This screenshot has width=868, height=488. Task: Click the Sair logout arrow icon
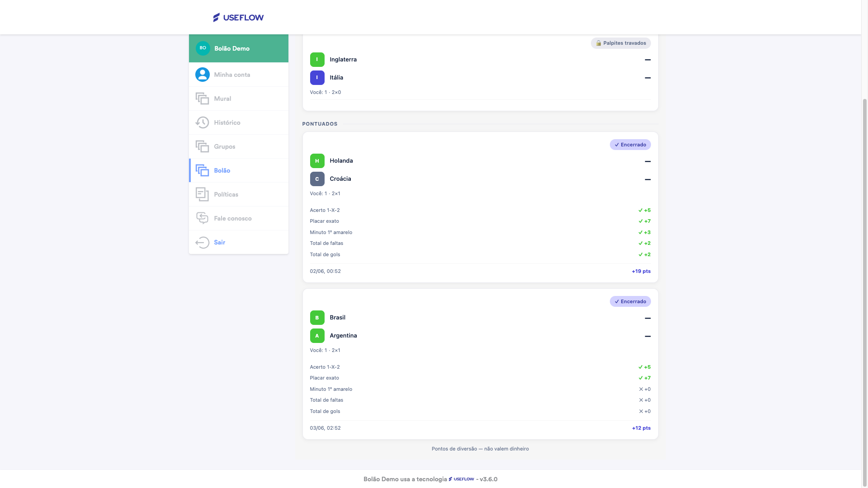click(202, 242)
